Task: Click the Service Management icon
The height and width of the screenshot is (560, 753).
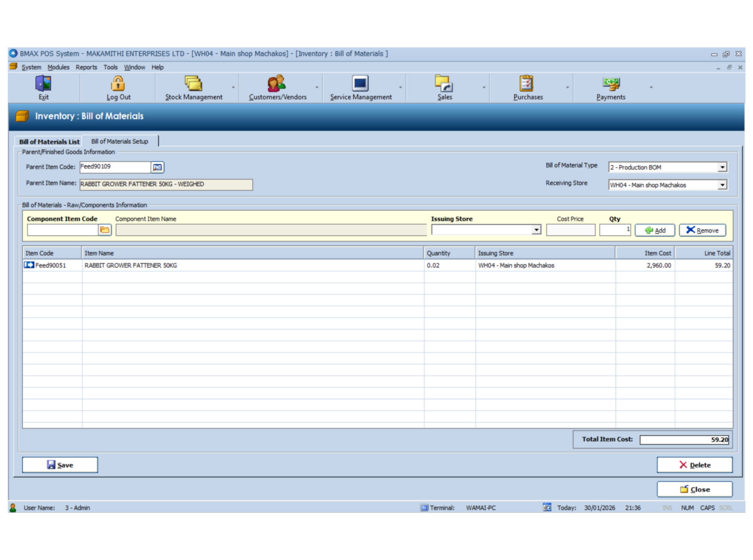Action: [x=360, y=83]
